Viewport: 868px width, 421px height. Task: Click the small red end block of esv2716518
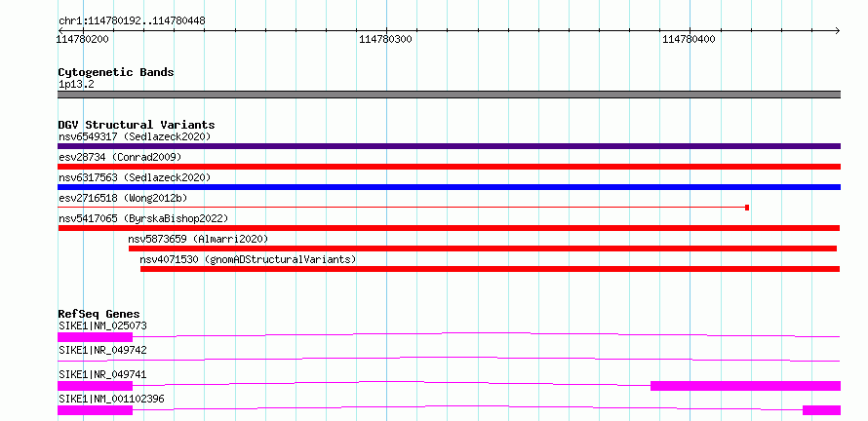click(747, 208)
